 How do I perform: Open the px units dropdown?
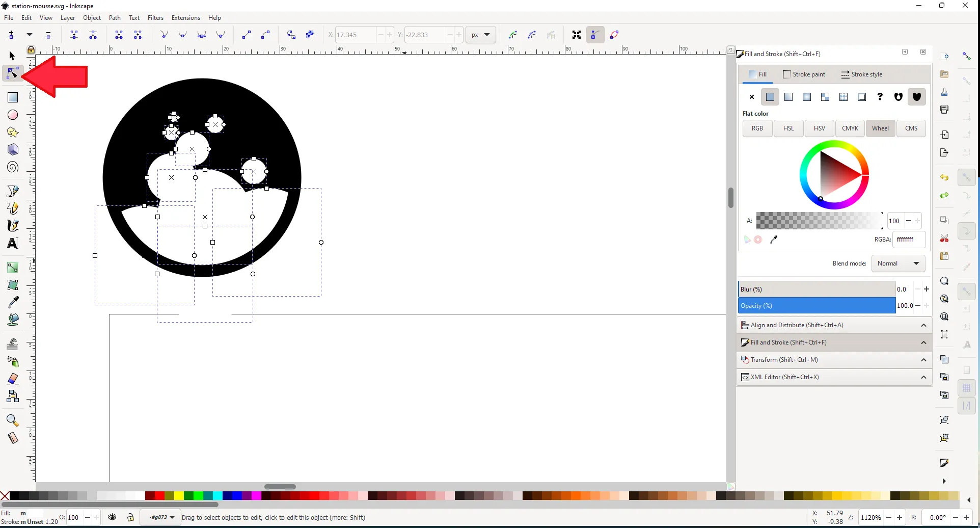(480, 35)
